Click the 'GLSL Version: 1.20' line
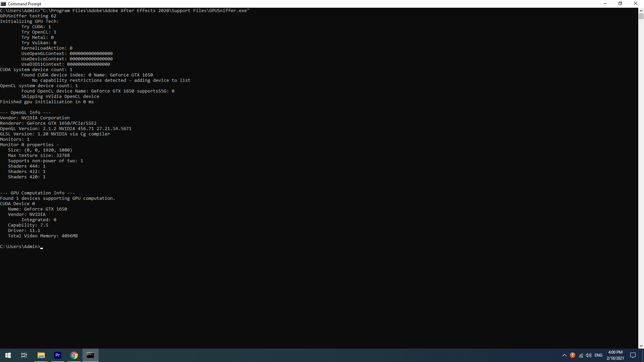 pos(55,134)
